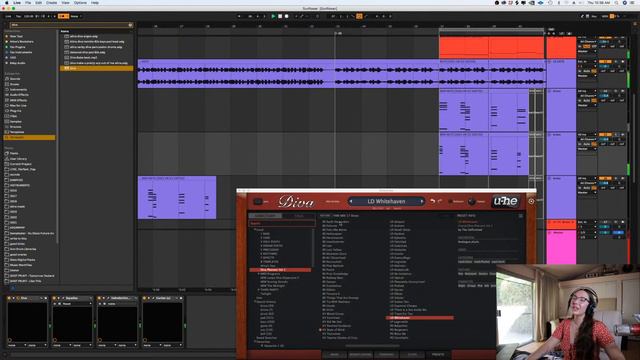Select the red clip in top track
Image resolution: width=640 pixels, height=360 pixels.
point(491,48)
